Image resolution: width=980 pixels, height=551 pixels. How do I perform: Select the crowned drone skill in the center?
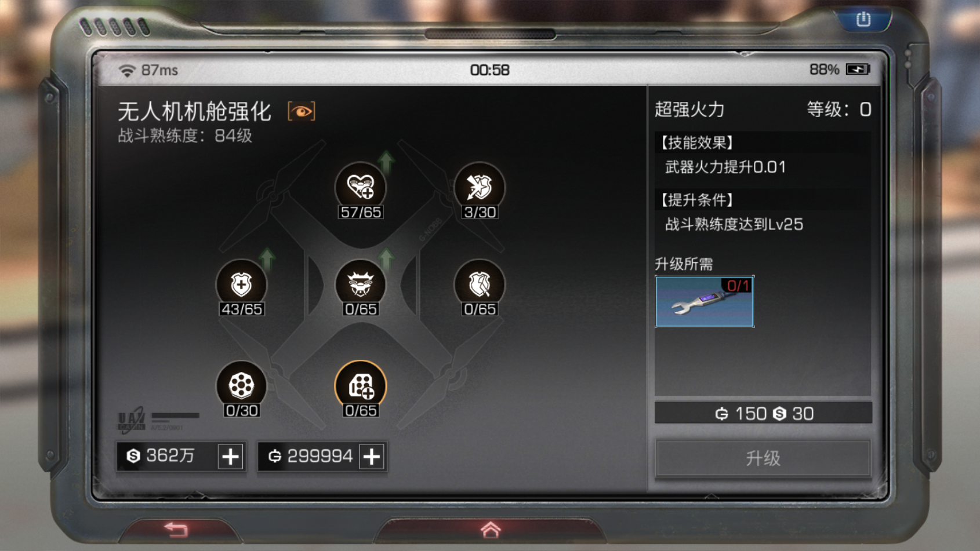point(360,284)
